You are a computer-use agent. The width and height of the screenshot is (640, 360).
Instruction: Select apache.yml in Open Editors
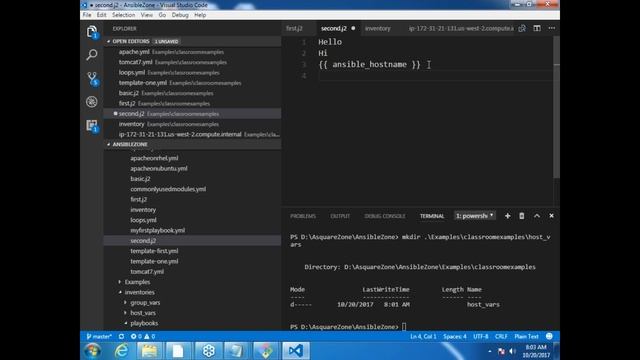pos(193,52)
